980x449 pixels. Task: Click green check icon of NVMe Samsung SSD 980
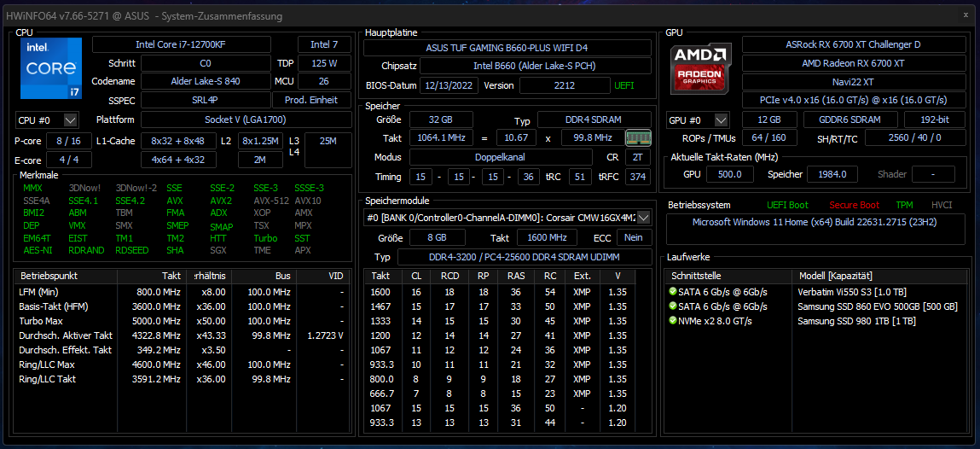[x=672, y=321]
